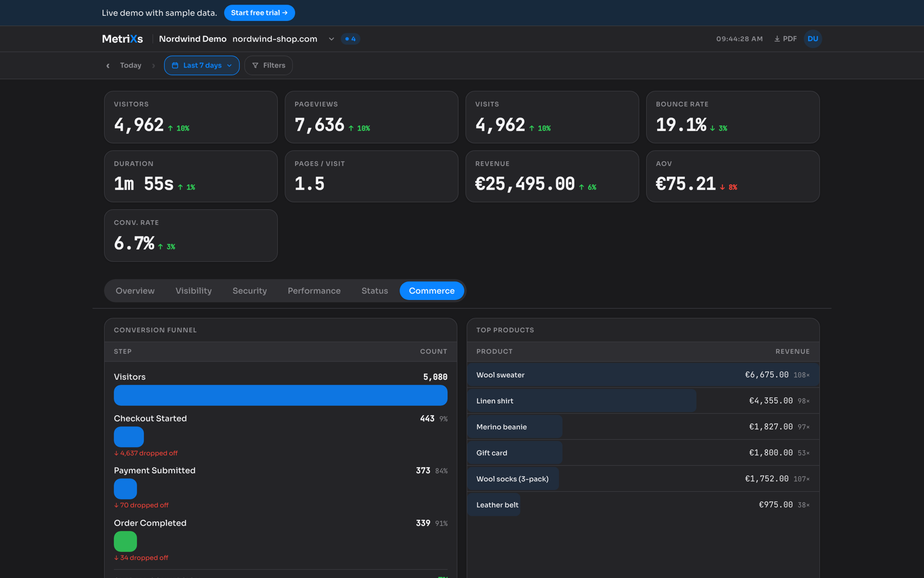The image size is (924, 578).
Task: Click the Revenue column header
Action: (x=792, y=351)
